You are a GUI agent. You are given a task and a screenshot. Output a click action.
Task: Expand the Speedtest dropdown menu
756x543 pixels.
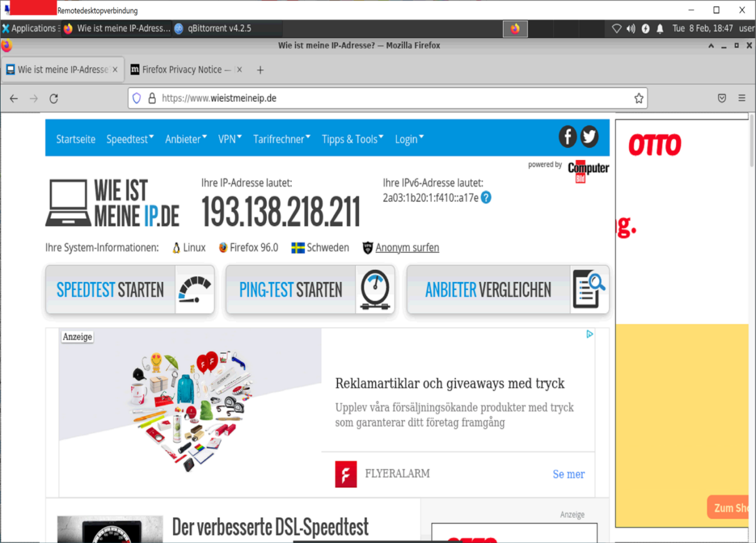130,139
